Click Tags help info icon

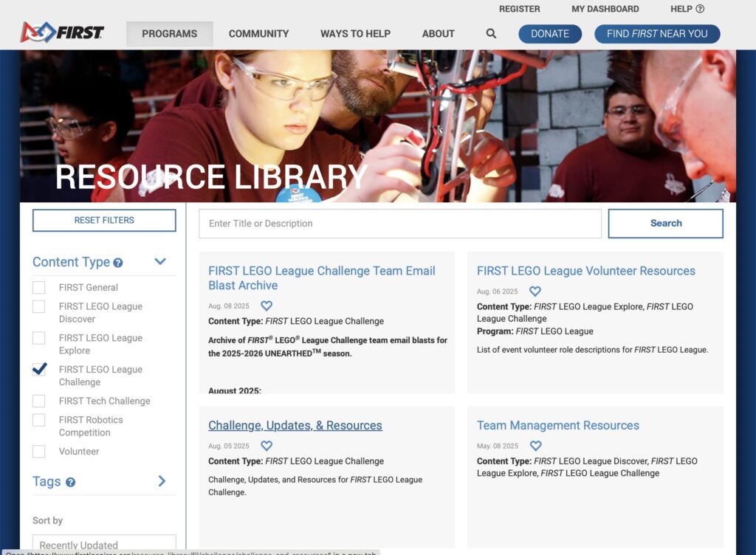71,483
